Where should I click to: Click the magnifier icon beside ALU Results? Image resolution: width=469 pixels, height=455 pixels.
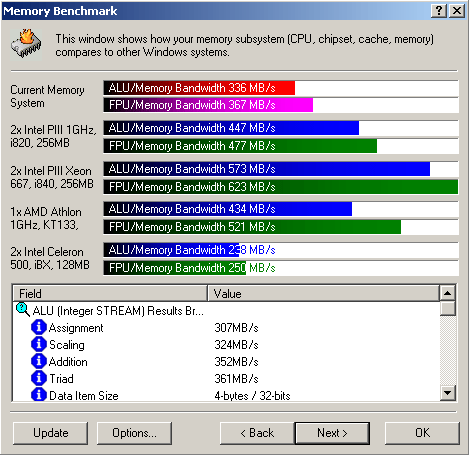point(23,310)
